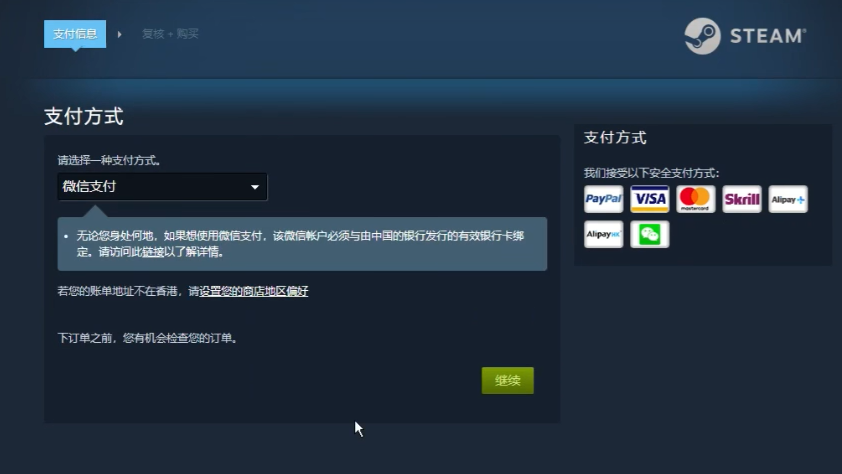The height and width of the screenshot is (474, 842).
Task: Click the green WeChat Pay icon
Action: point(650,234)
